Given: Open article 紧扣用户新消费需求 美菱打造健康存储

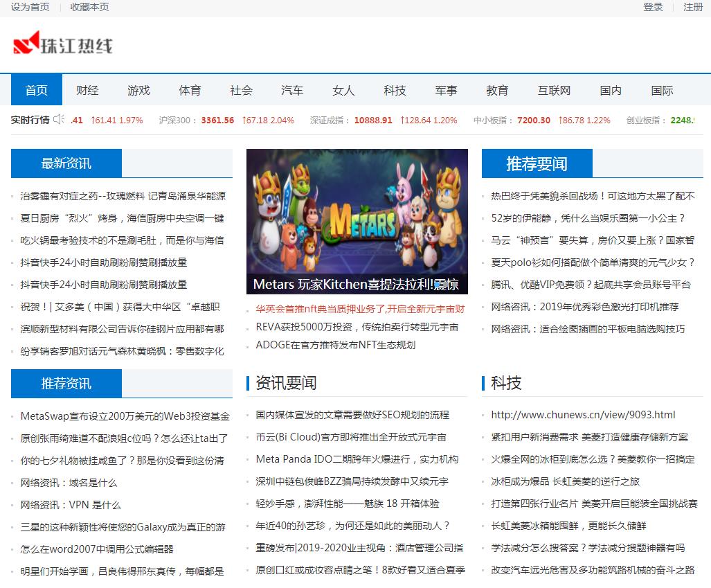Looking at the screenshot, I should coord(589,437).
